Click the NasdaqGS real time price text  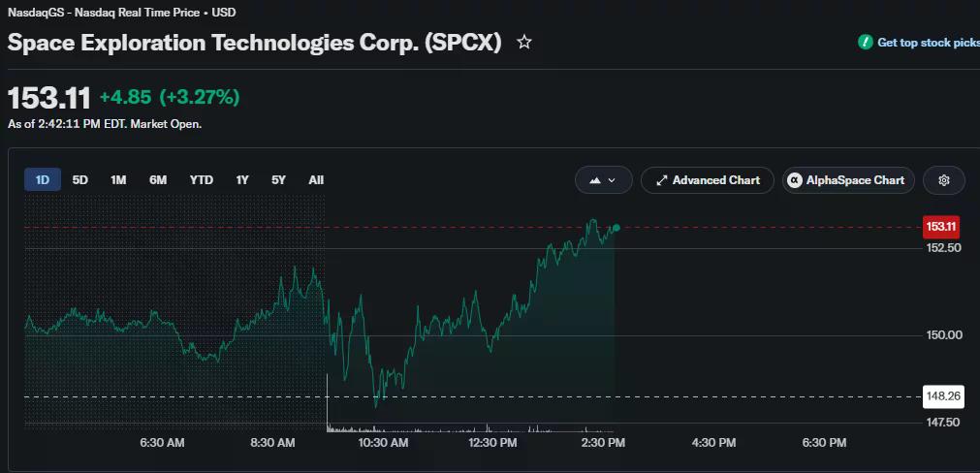coord(122,12)
